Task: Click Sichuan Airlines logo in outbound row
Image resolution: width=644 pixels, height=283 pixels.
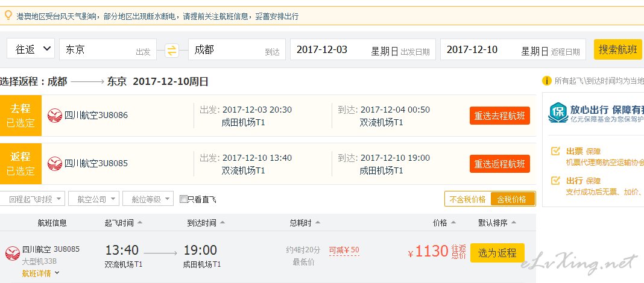Action: pyautogui.click(x=55, y=116)
